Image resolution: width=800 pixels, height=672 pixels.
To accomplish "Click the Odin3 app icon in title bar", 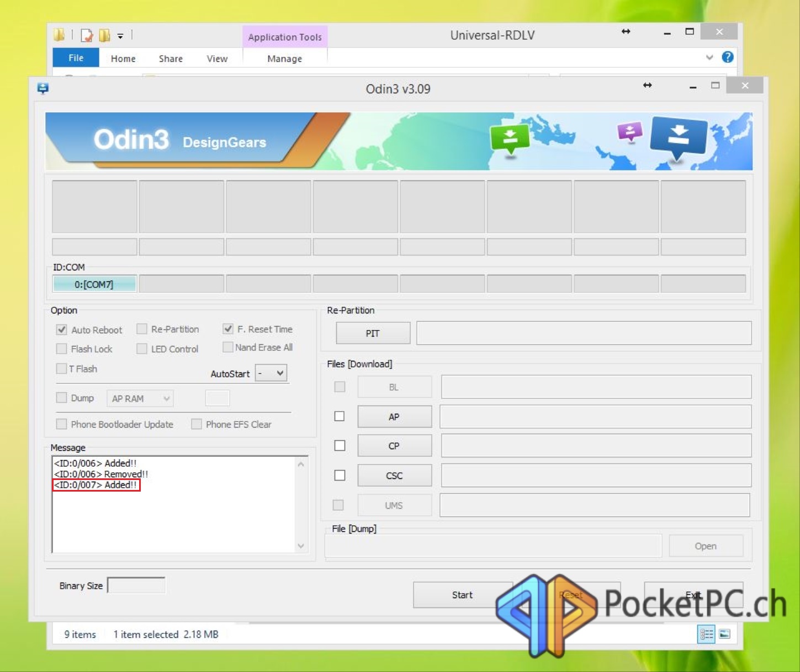I will tap(43, 88).
